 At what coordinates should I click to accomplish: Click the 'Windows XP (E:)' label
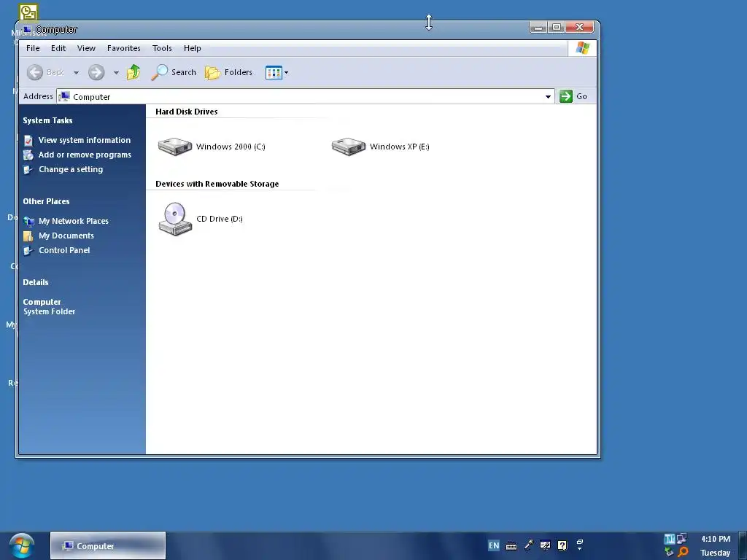pyautogui.click(x=399, y=147)
